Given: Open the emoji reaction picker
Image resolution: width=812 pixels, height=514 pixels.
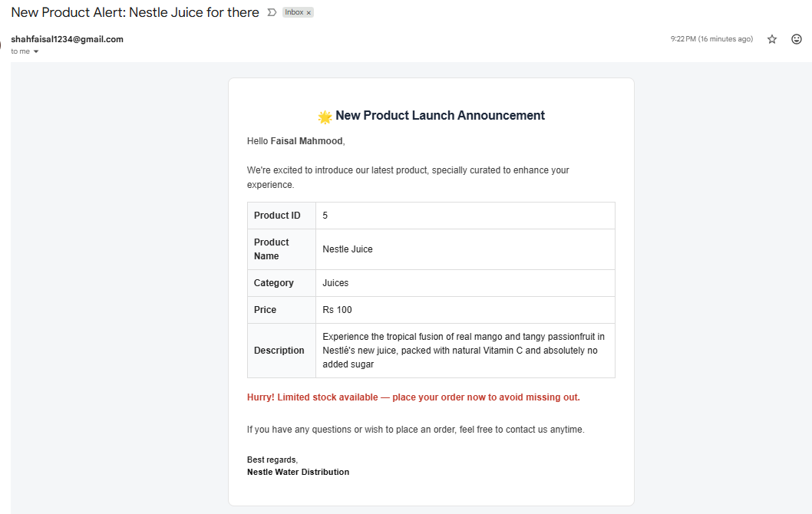Looking at the screenshot, I should (x=796, y=38).
